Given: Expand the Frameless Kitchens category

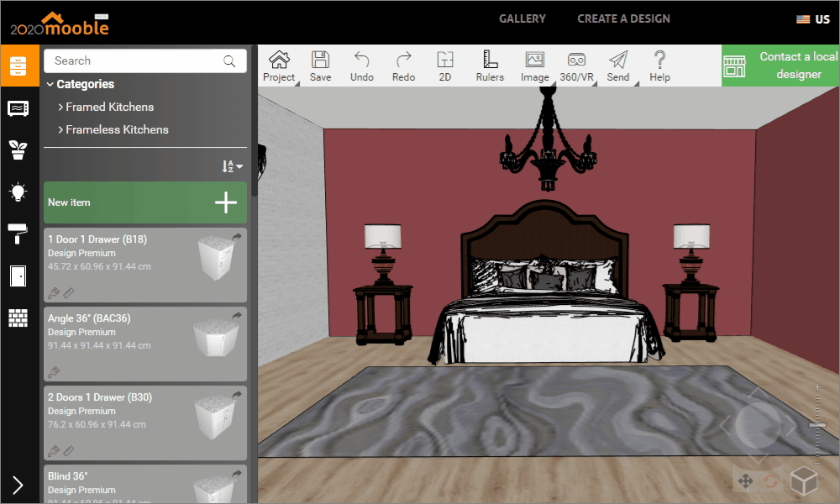Looking at the screenshot, I should (x=113, y=129).
